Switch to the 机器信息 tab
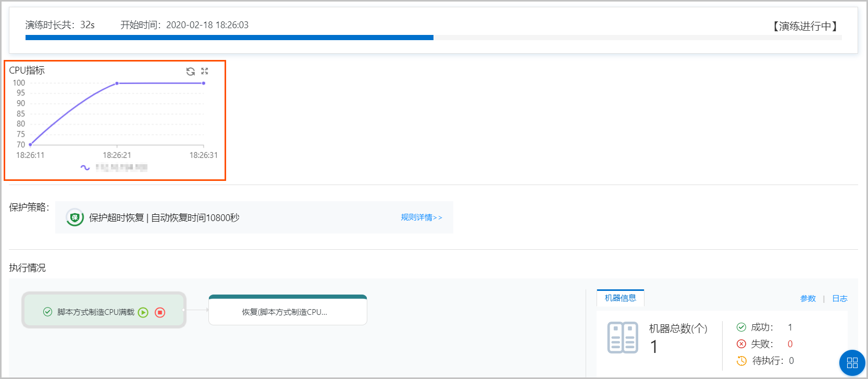The image size is (868, 379). (x=620, y=298)
